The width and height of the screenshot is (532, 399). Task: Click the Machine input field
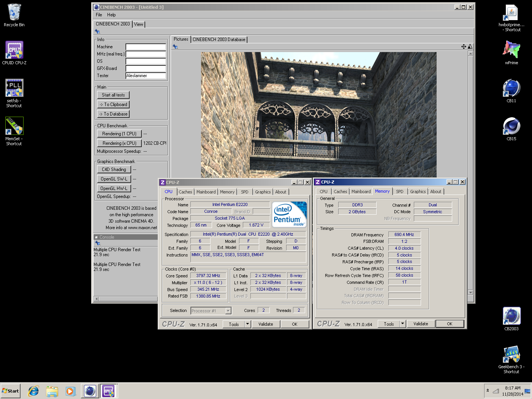click(x=146, y=47)
